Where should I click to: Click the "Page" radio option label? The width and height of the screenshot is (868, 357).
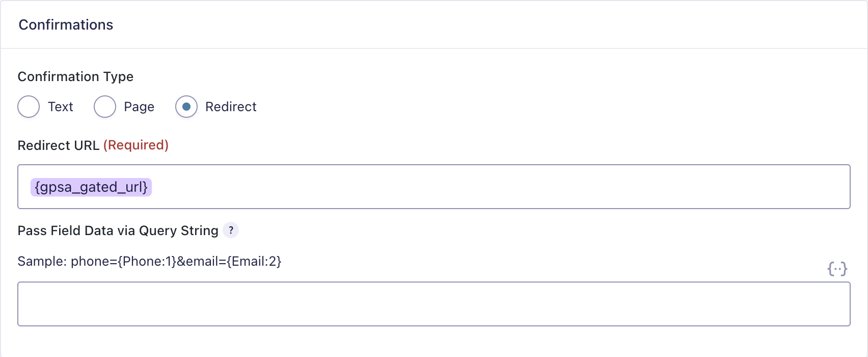pyautogui.click(x=139, y=107)
